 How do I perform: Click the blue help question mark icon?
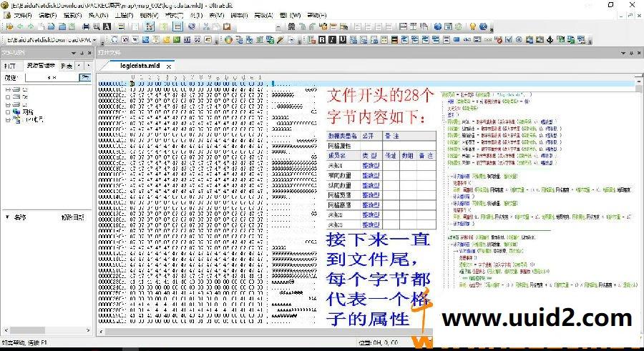pos(483,26)
